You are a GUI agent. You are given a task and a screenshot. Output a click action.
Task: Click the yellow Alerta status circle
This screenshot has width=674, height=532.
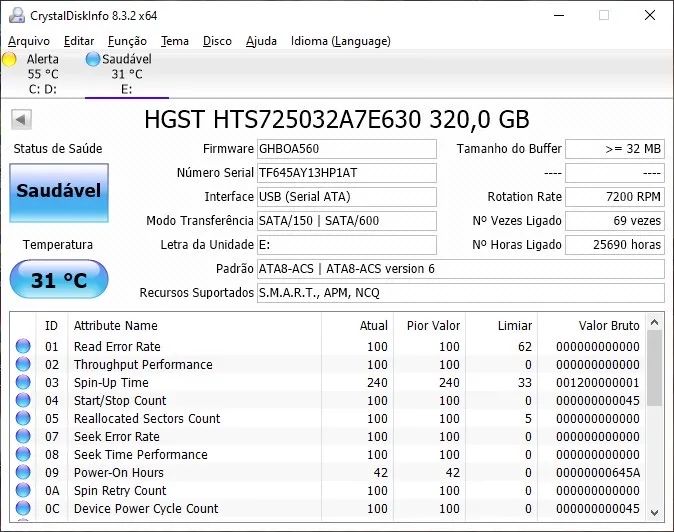click(9, 59)
